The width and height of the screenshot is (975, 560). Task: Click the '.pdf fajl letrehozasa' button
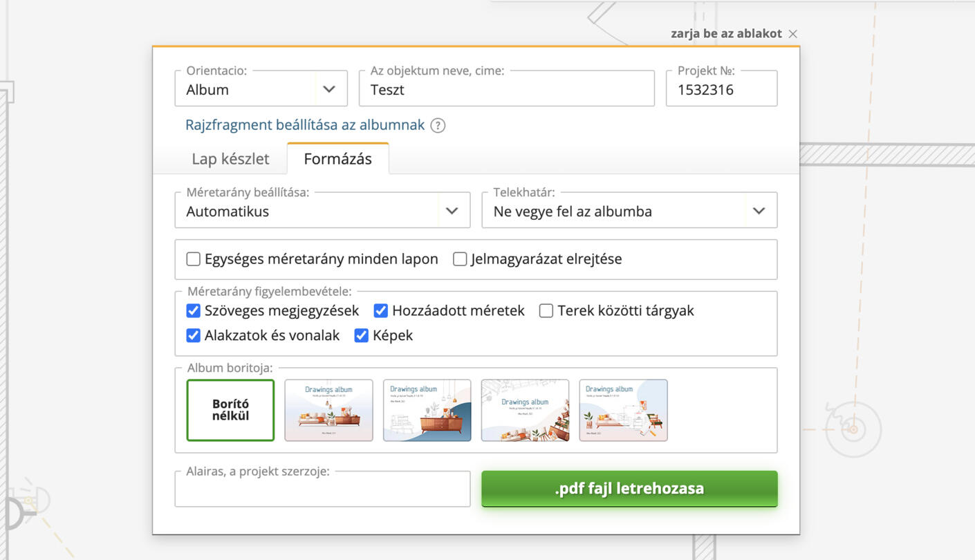click(629, 489)
